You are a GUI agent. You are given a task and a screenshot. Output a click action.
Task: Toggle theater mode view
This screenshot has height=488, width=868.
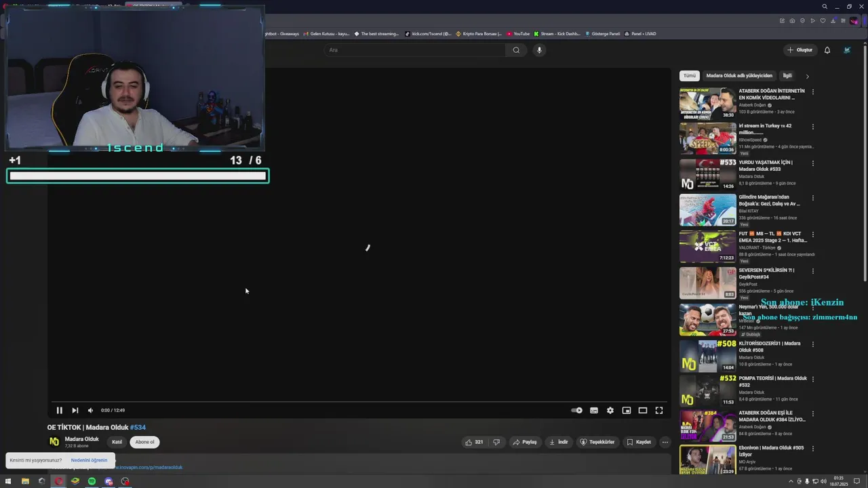643,410
